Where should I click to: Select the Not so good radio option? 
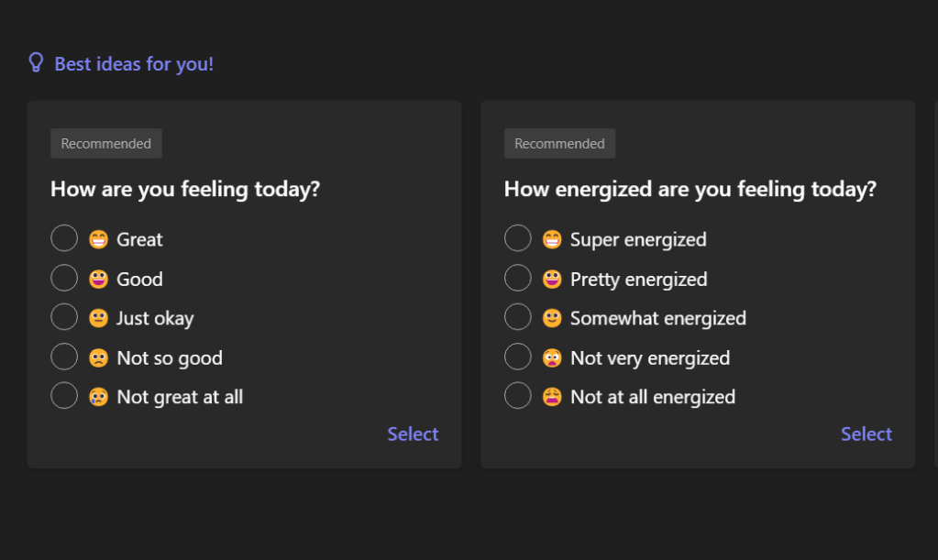coord(64,357)
